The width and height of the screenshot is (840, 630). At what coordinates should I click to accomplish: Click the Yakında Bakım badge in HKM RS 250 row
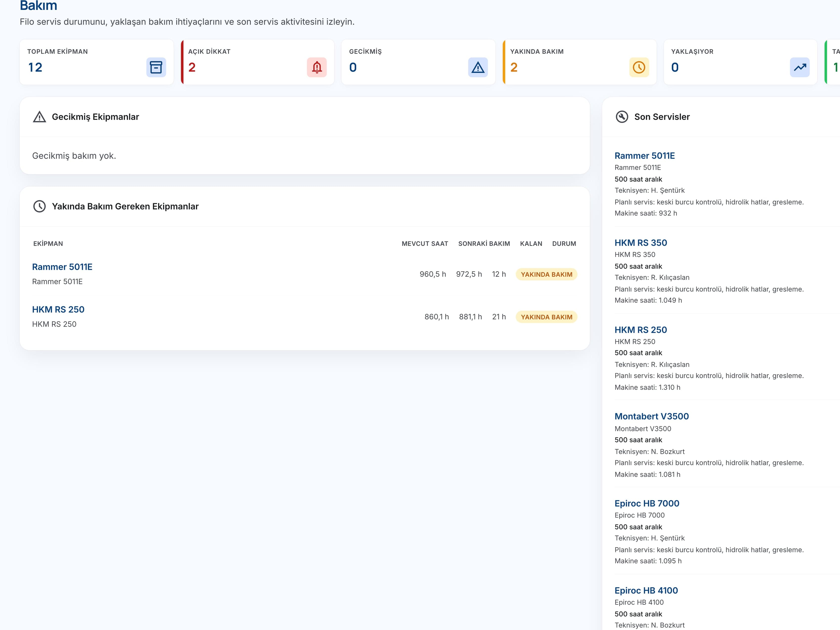(546, 317)
